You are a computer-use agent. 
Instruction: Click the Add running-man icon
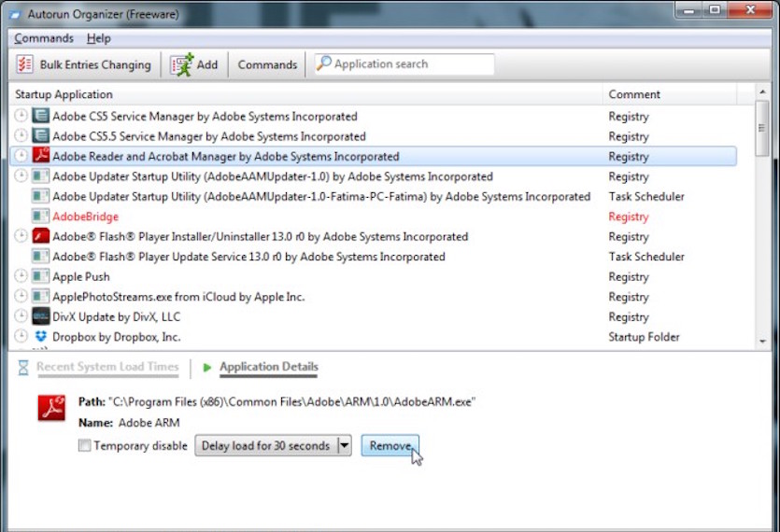click(x=181, y=64)
